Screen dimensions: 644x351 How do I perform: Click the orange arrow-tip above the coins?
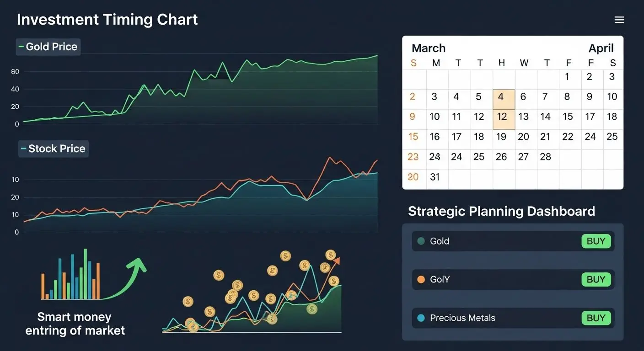click(x=337, y=261)
